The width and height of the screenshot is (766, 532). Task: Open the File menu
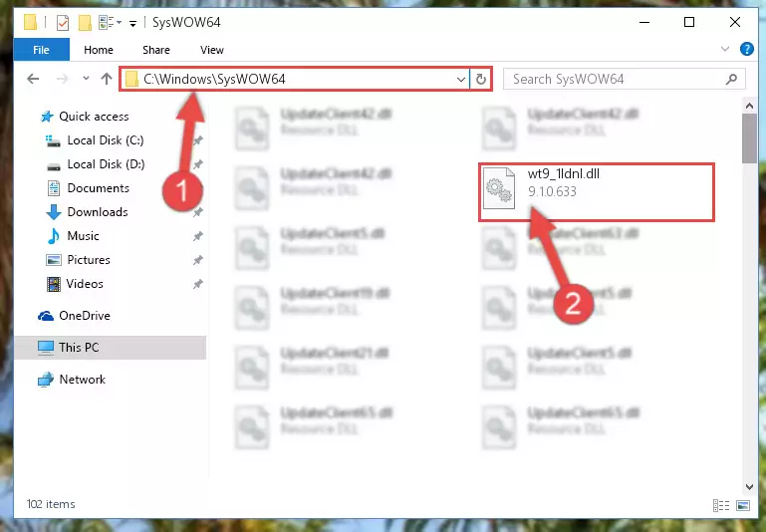point(41,50)
